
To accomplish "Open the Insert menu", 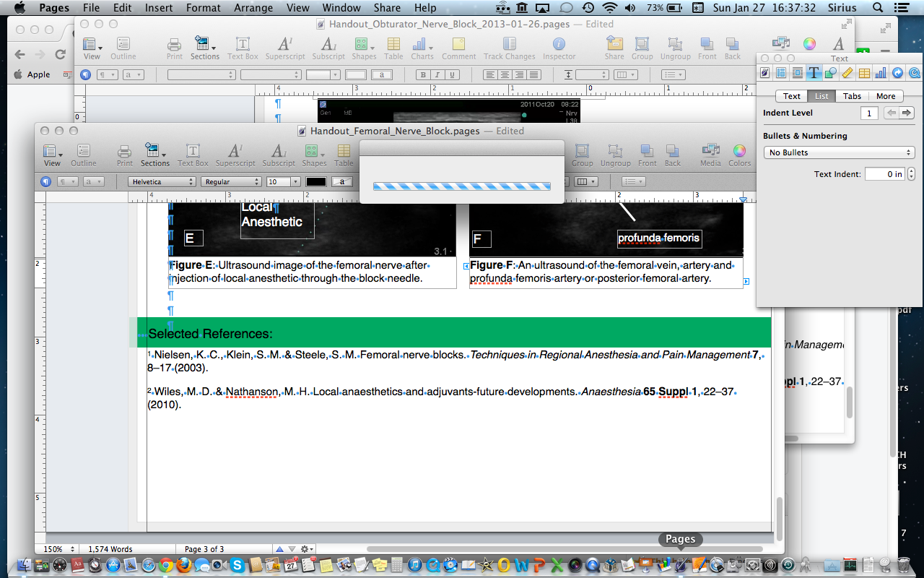I will [158, 8].
